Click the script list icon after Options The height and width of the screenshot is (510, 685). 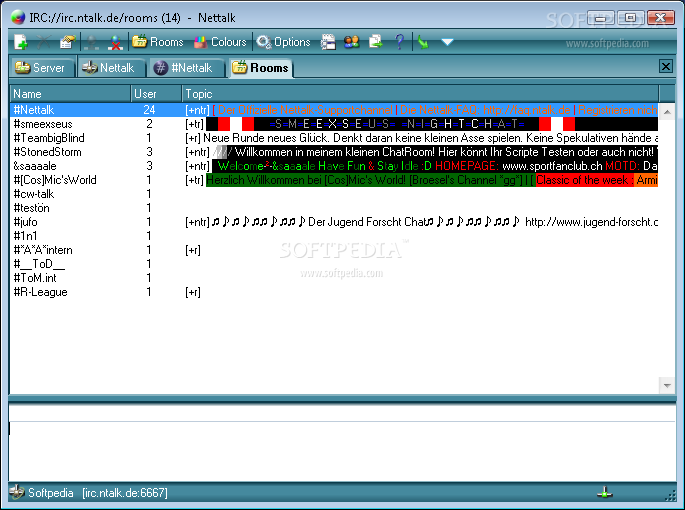tap(328, 42)
